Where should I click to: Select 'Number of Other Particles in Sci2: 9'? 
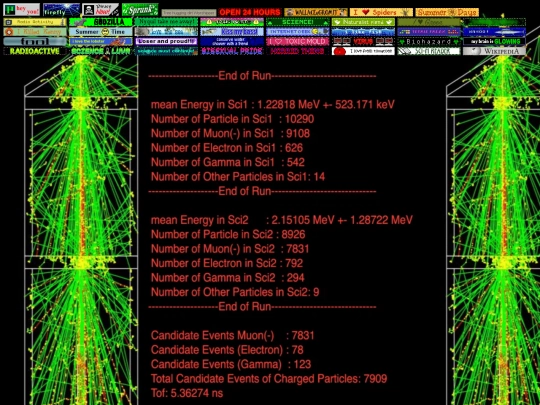point(235,292)
